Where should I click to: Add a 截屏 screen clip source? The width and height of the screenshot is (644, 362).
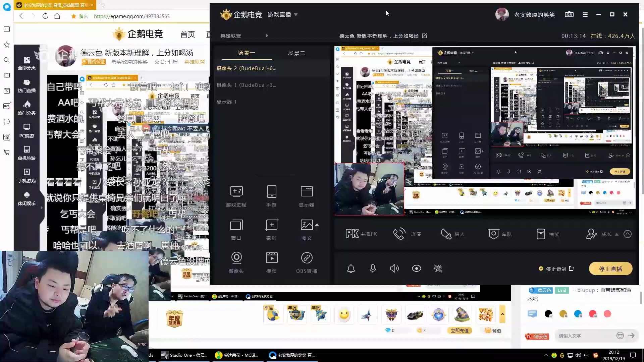(271, 230)
